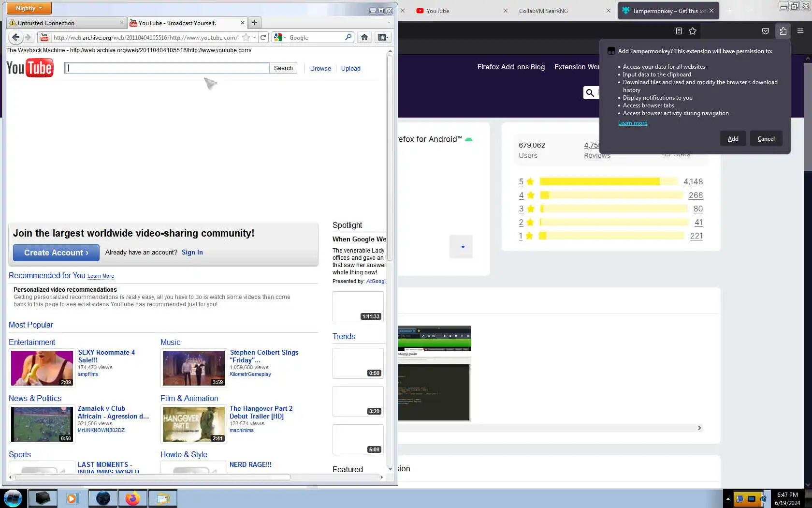Click the YouTube logo on the archived page
The image size is (812, 508).
point(30,68)
